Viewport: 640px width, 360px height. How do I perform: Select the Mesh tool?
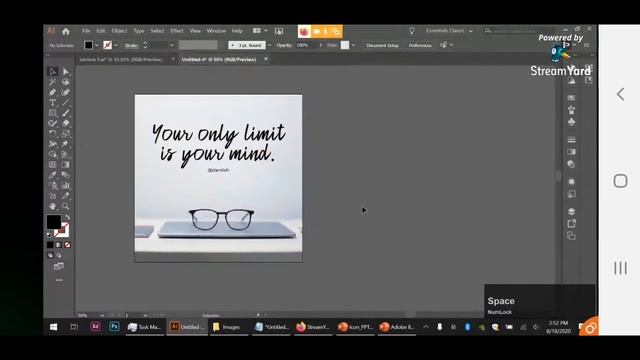pyautogui.click(x=53, y=164)
